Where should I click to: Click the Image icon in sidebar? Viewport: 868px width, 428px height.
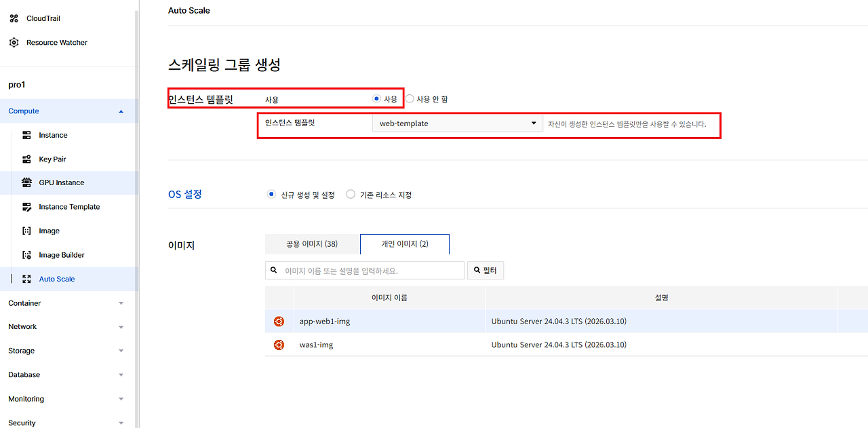[27, 231]
